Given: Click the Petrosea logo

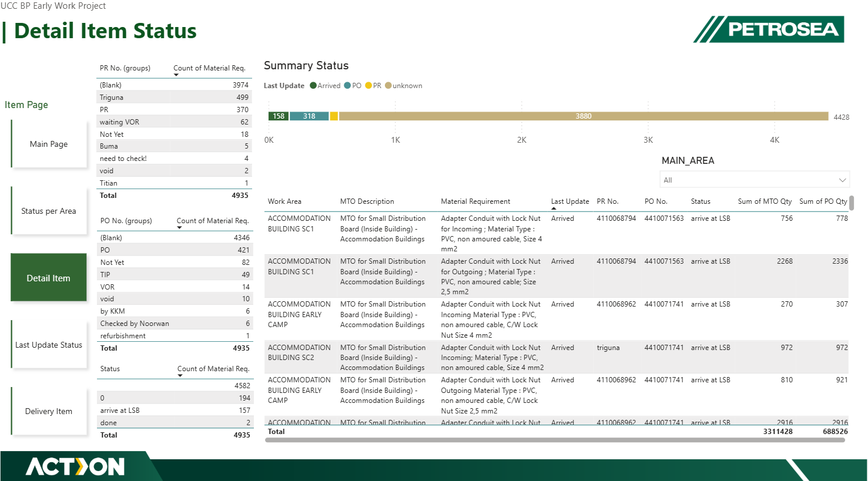Looking at the screenshot, I should click(x=769, y=29).
